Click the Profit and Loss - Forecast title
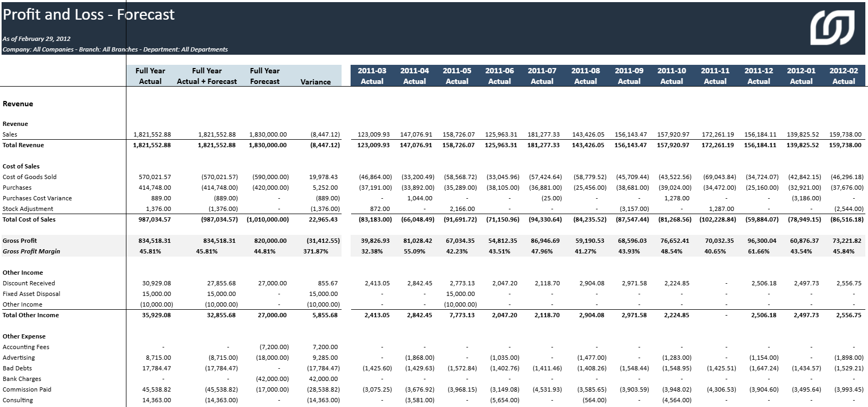868x407 pixels. coord(89,14)
